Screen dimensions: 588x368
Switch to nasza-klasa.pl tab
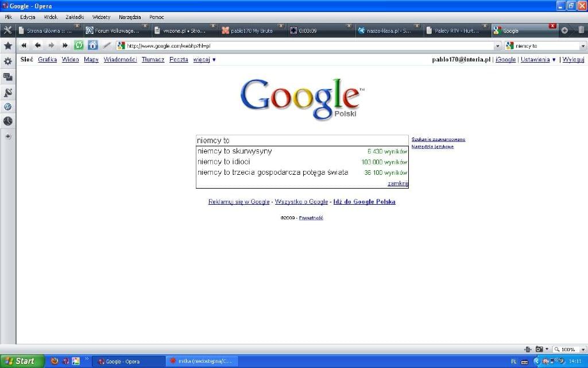pos(389,31)
